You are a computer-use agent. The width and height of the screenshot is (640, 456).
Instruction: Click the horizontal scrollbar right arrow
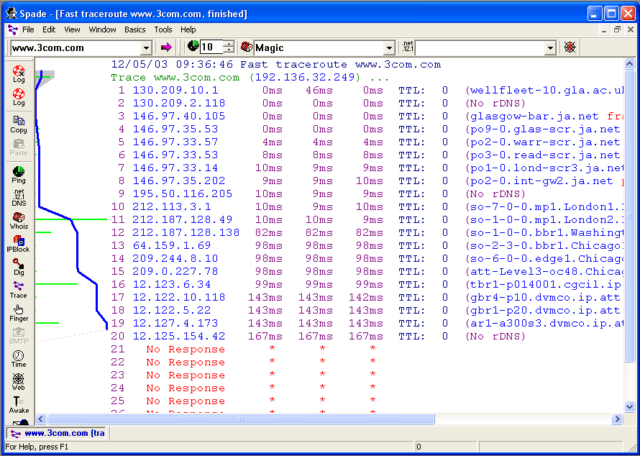[617, 419]
